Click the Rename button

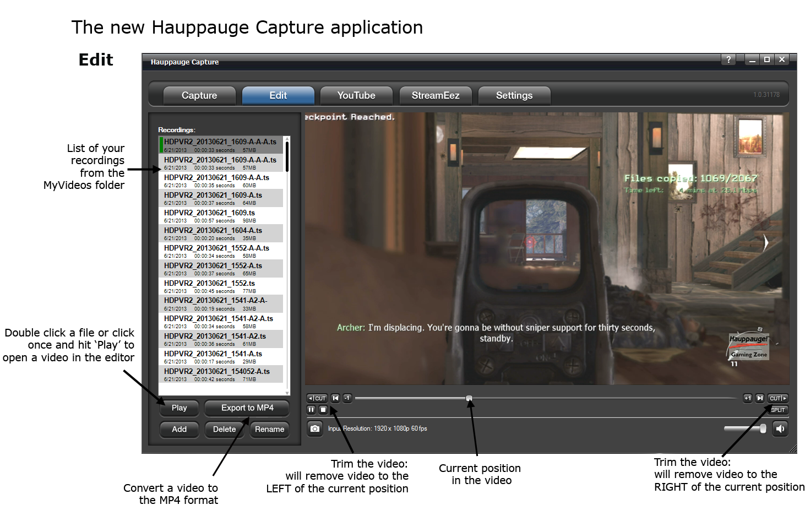tap(269, 429)
